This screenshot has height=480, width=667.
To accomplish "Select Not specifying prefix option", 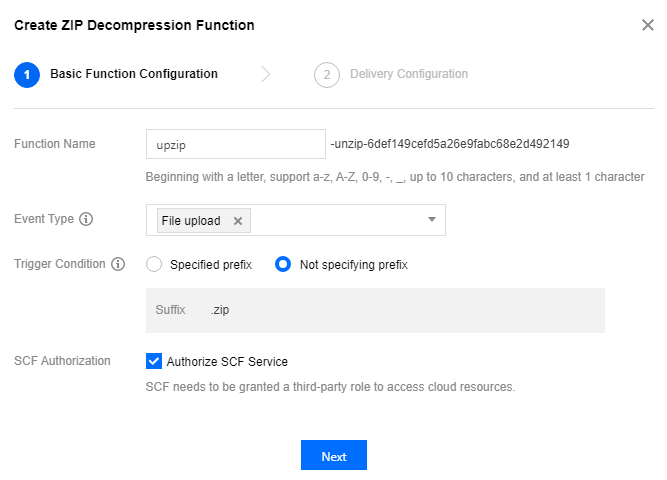I will 283,265.
